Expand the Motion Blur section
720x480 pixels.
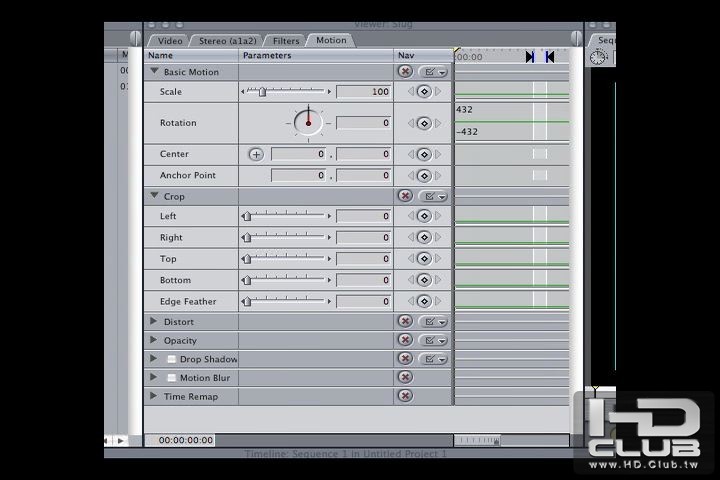pyautogui.click(x=154, y=377)
